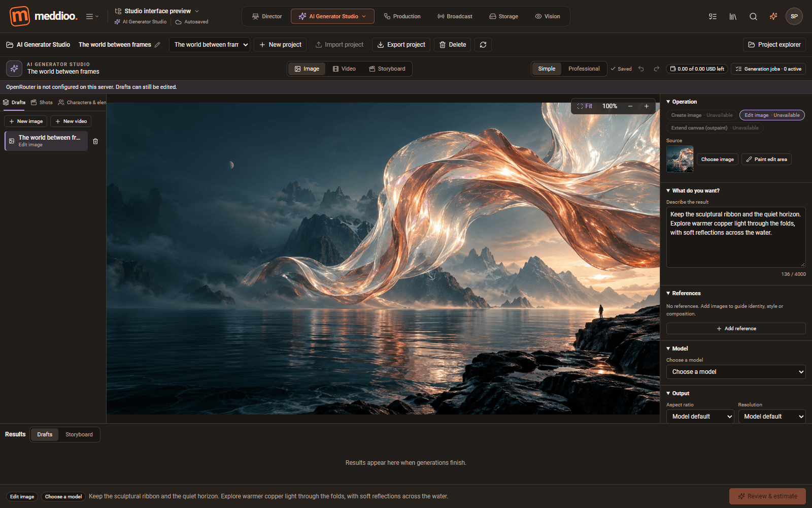The width and height of the screenshot is (812, 508).
Task: Open the project selector dropdown
Action: tap(210, 45)
